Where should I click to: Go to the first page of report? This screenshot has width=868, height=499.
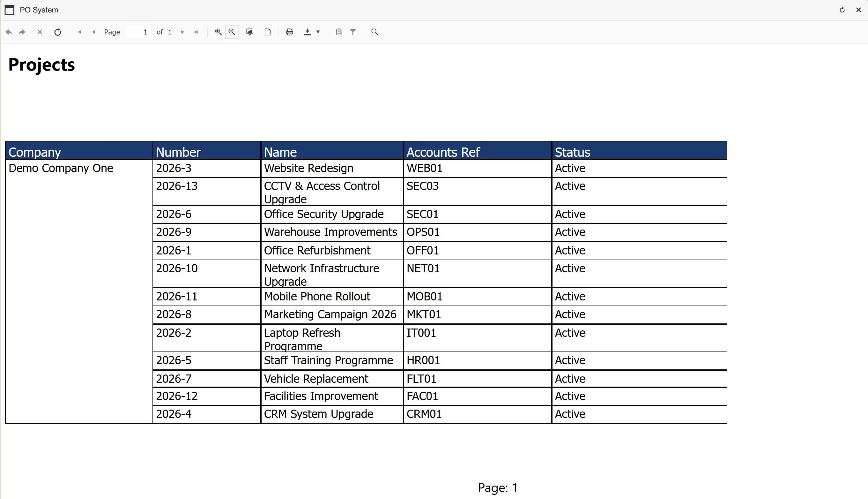[79, 32]
